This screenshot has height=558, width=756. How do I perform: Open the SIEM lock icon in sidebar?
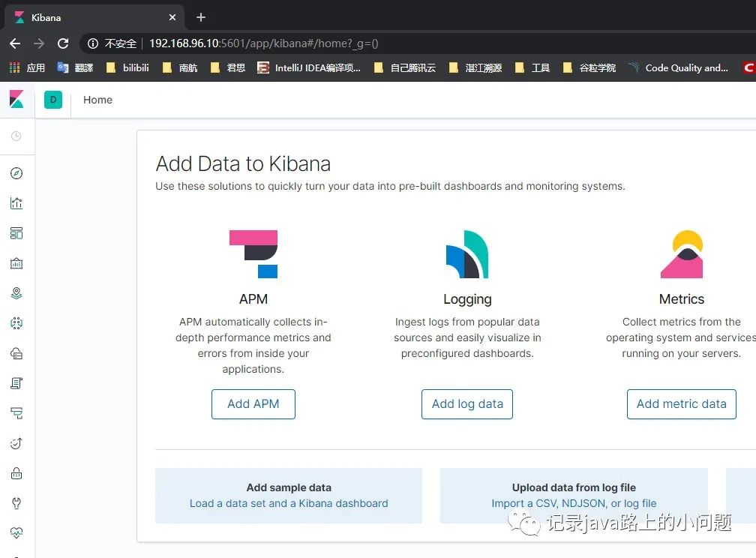click(16, 472)
